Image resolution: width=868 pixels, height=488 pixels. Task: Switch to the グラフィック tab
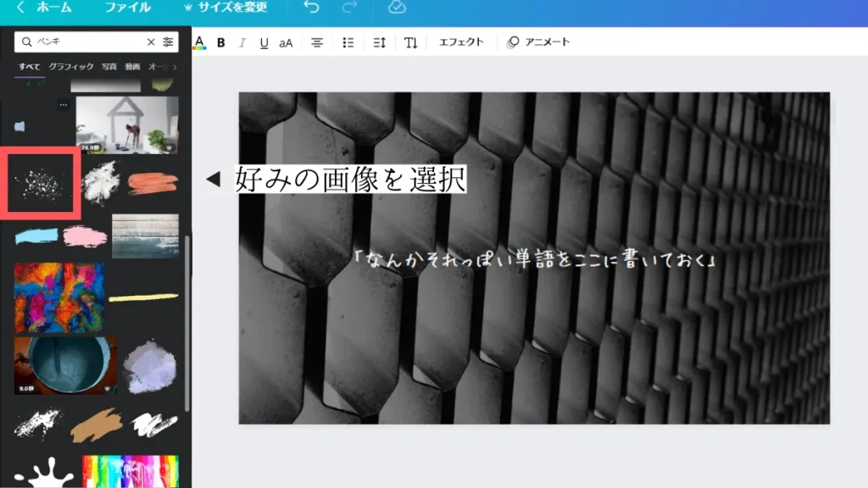[71, 67]
